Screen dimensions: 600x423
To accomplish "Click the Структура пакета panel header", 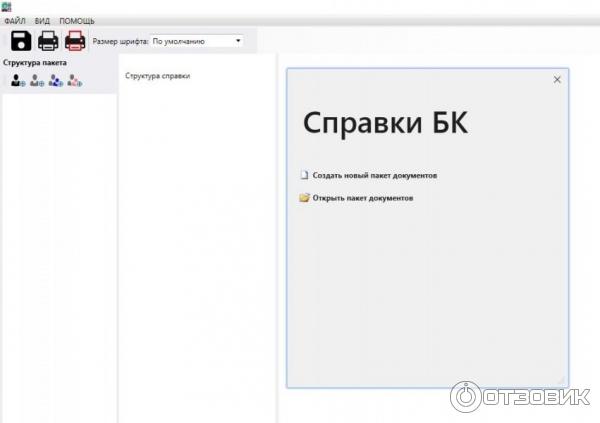I will (x=35, y=62).
